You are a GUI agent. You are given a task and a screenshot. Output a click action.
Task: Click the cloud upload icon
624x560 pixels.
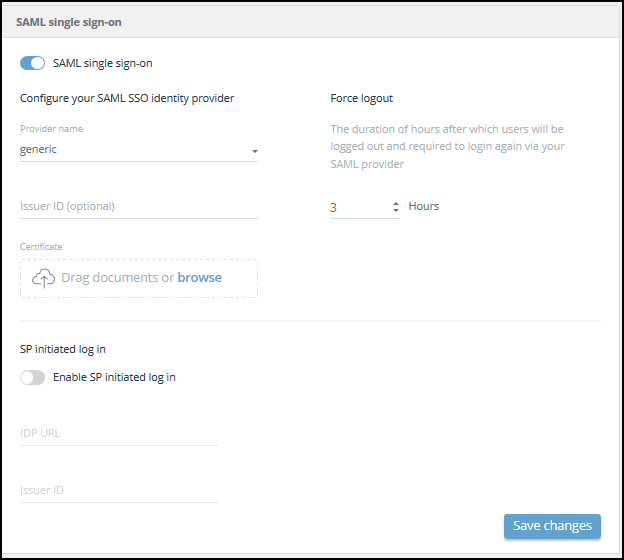(x=43, y=278)
